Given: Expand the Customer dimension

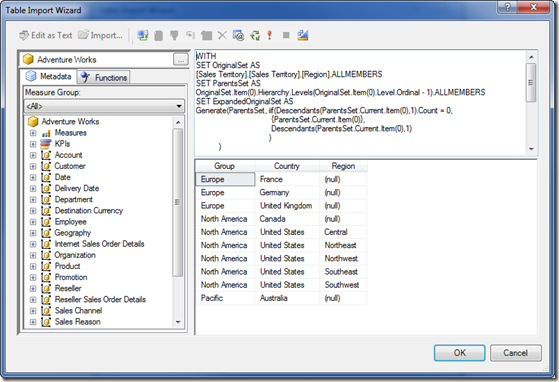Looking at the screenshot, I should click(33, 166).
